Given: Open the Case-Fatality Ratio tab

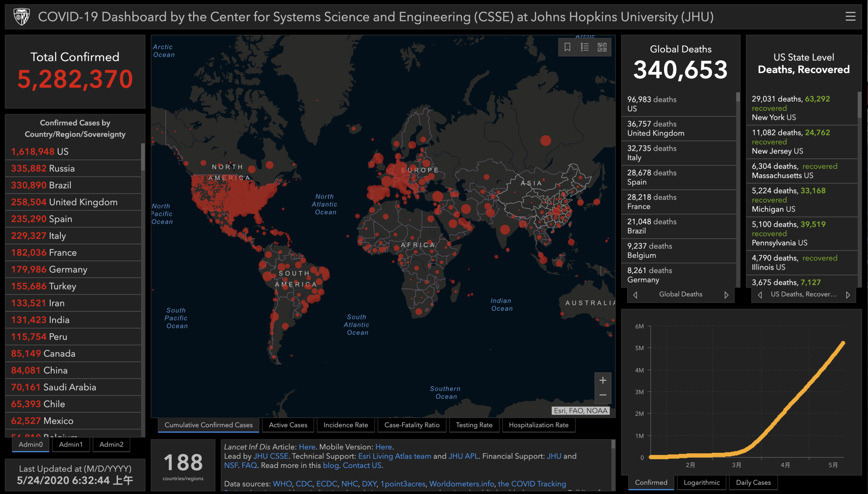Looking at the screenshot, I should click(411, 425).
